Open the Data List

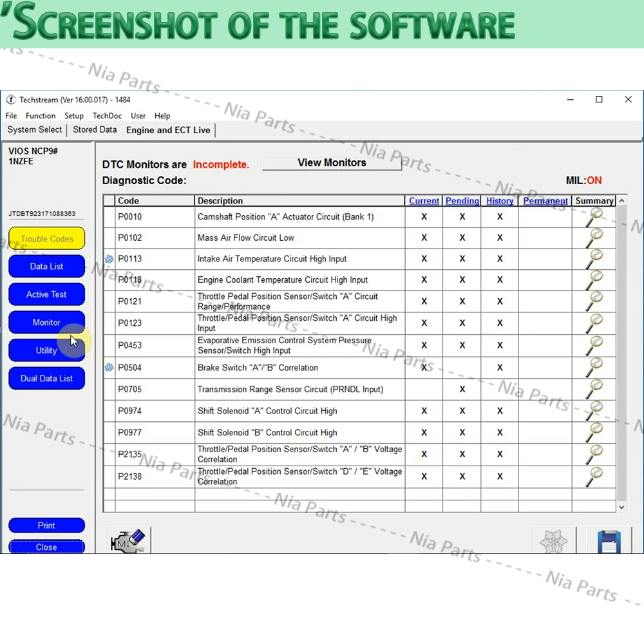pos(47,267)
